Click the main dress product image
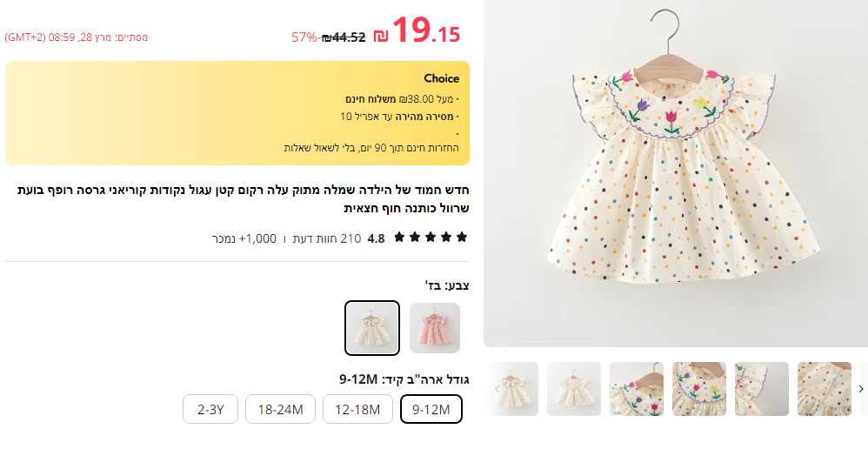868x449 pixels. pyautogui.click(x=675, y=174)
